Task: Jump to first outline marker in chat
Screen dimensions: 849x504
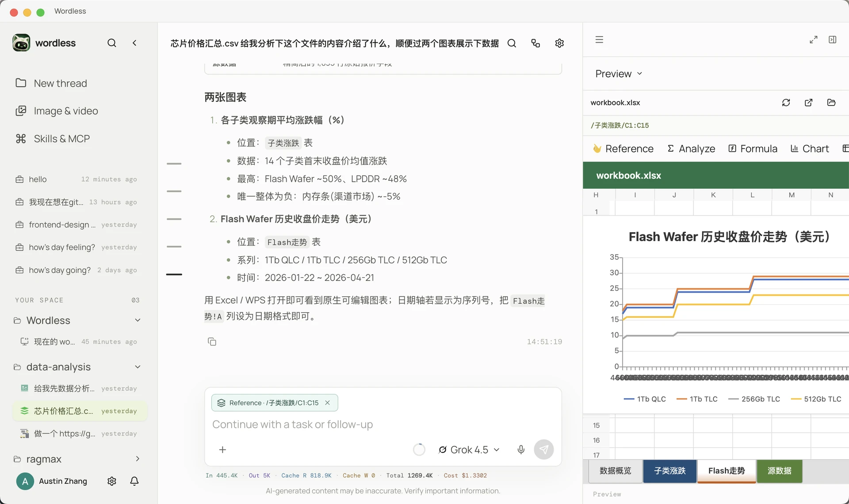Action: tap(174, 164)
